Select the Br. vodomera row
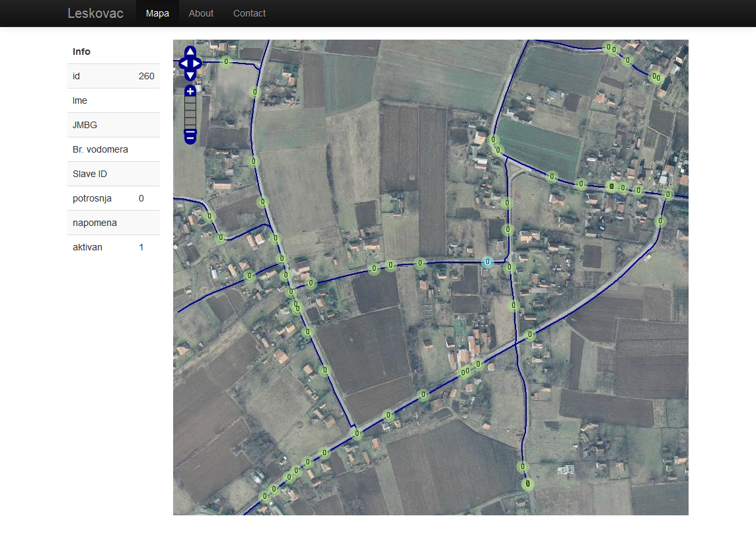Viewport: 756px width, 551px height. (x=114, y=149)
